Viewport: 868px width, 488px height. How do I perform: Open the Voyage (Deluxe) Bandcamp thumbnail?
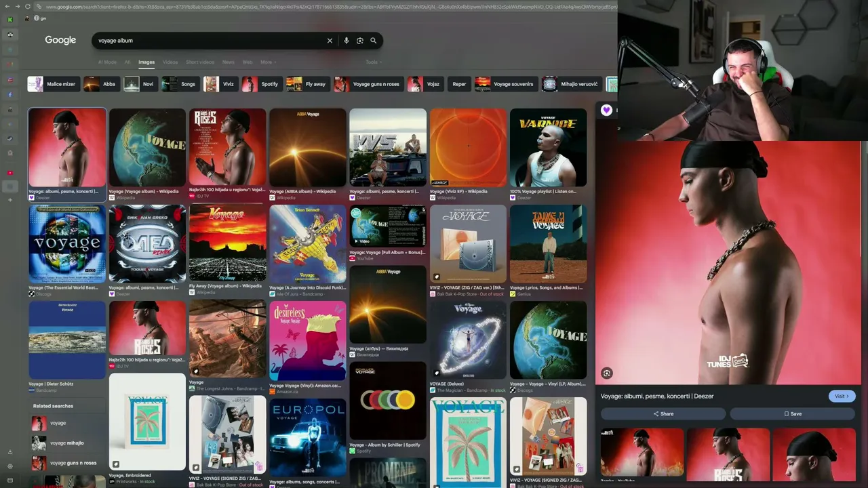click(x=468, y=341)
